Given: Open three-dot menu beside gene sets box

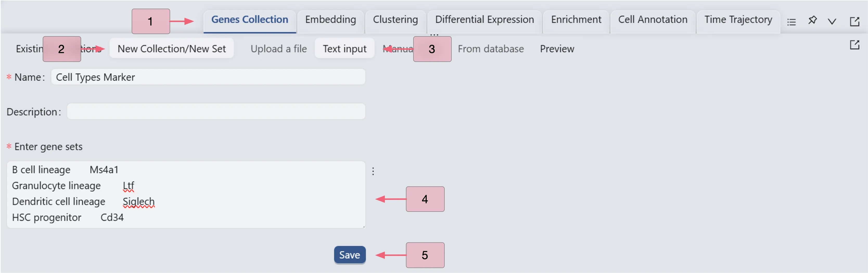Looking at the screenshot, I should click(373, 171).
